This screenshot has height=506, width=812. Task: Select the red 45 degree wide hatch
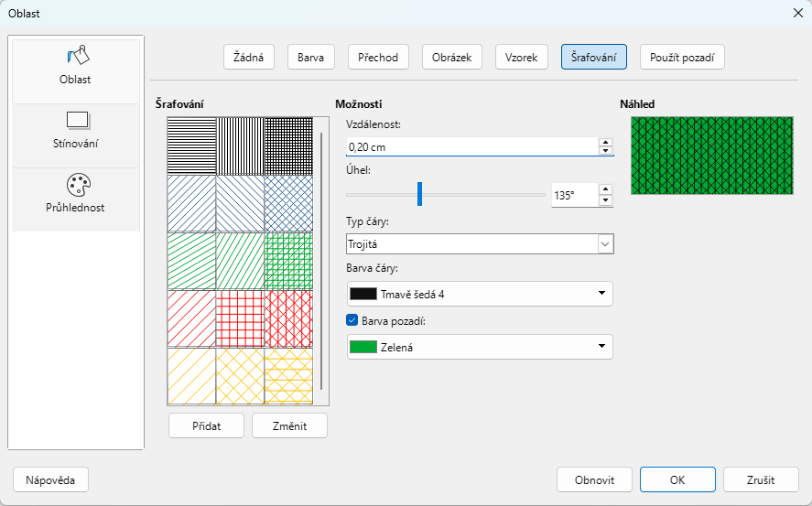tap(191, 318)
